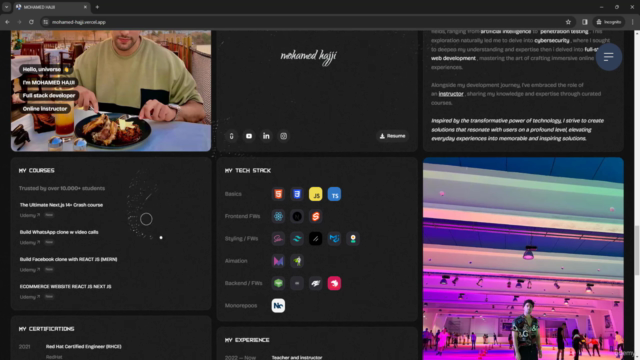
Task: Open the LinkedIn social link
Action: tap(266, 136)
